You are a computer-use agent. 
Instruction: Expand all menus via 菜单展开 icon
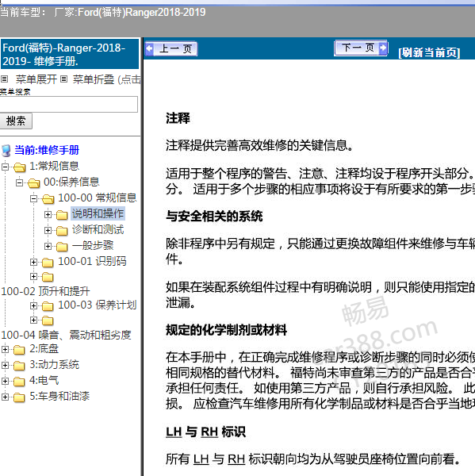coord(4,79)
